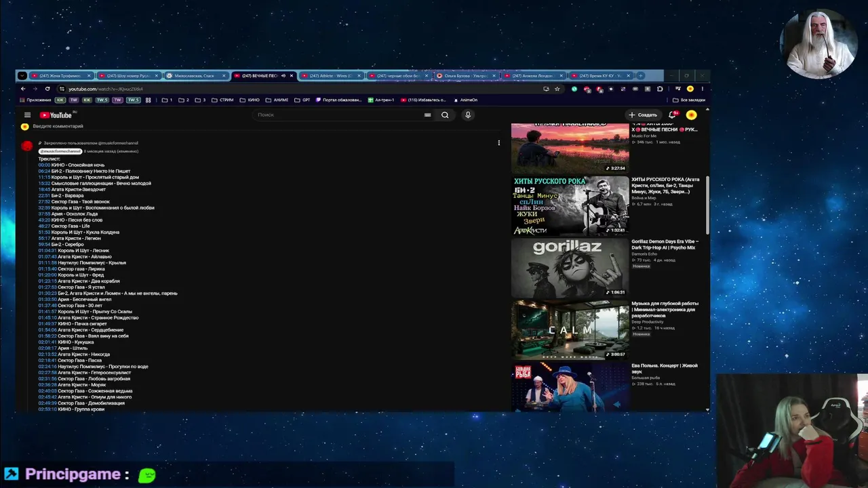Open the YouTube guide hamburger menu

point(27,115)
